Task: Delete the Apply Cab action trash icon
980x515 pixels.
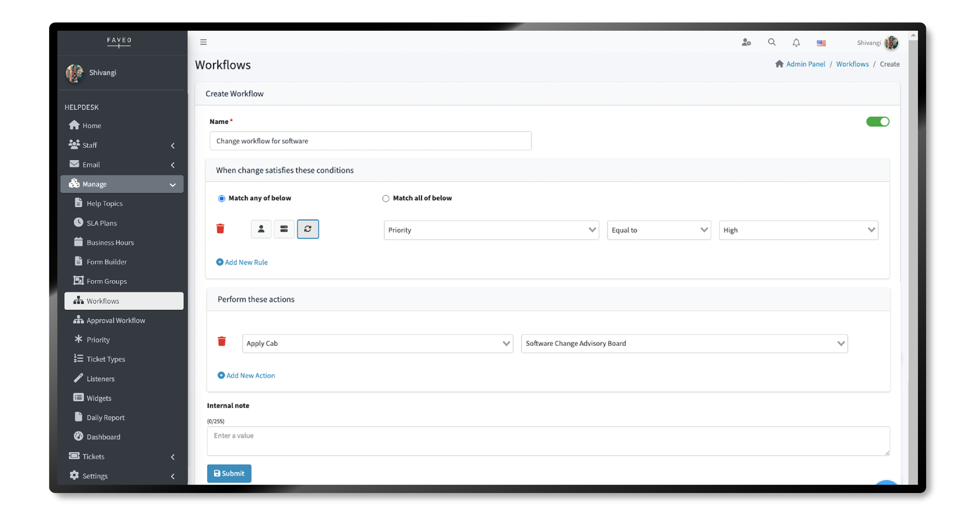Action: [x=221, y=342]
